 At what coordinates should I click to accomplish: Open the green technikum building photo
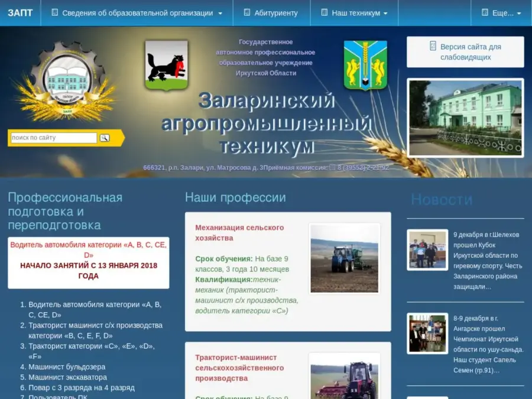pyautogui.click(x=465, y=118)
